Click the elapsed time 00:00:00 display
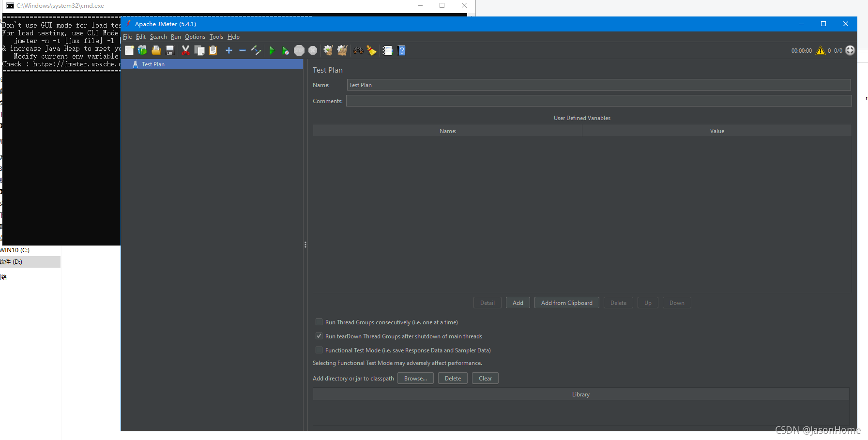Screen dimensions: 868x440 802,50
